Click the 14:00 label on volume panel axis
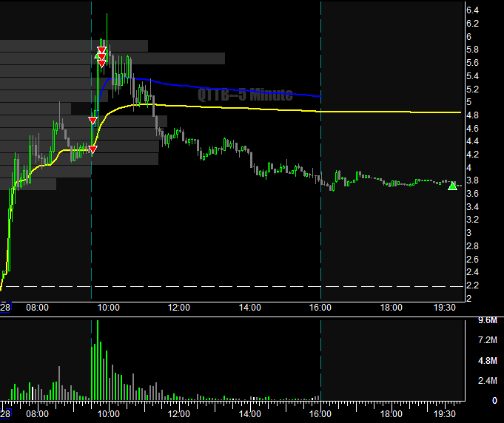 (x=249, y=414)
